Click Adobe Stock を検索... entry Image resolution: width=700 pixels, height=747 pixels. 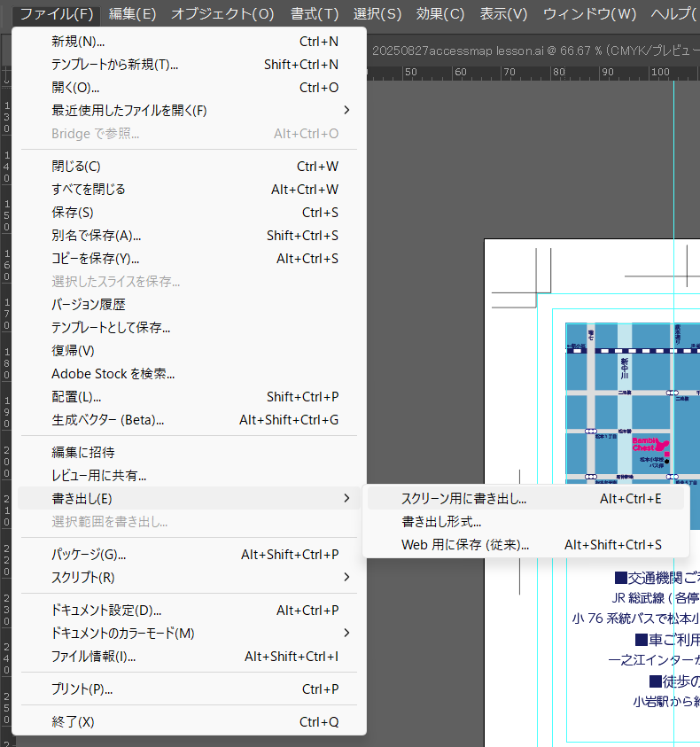coord(113,374)
